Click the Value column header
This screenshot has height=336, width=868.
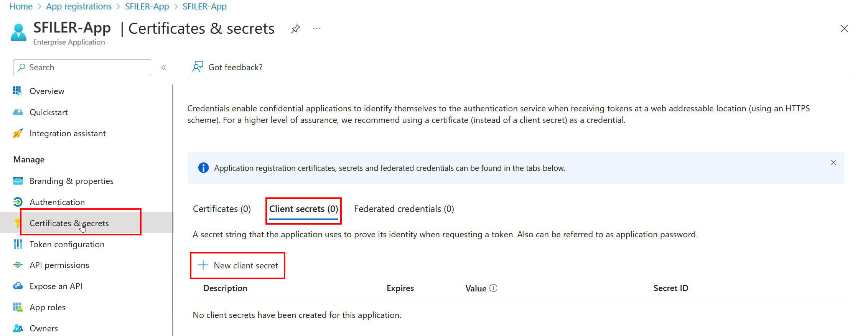pos(476,288)
